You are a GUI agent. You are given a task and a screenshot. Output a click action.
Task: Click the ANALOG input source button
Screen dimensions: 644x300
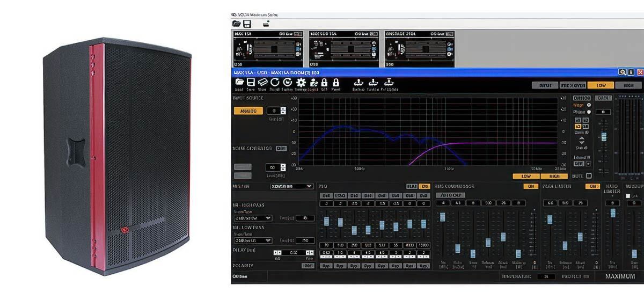(x=248, y=111)
